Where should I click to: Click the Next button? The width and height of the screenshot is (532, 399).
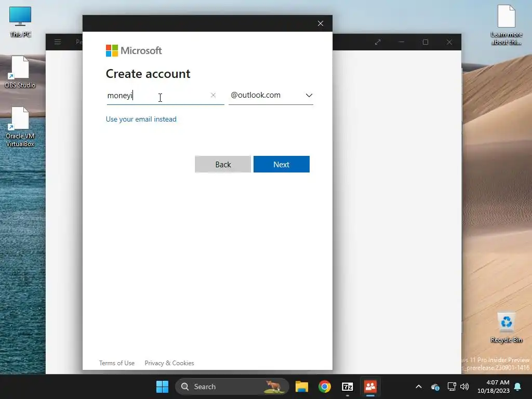(x=281, y=164)
